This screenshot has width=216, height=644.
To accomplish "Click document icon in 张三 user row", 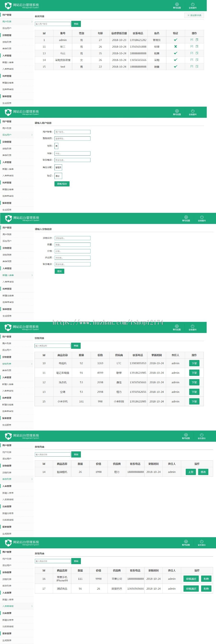I will (x=197, y=46).
